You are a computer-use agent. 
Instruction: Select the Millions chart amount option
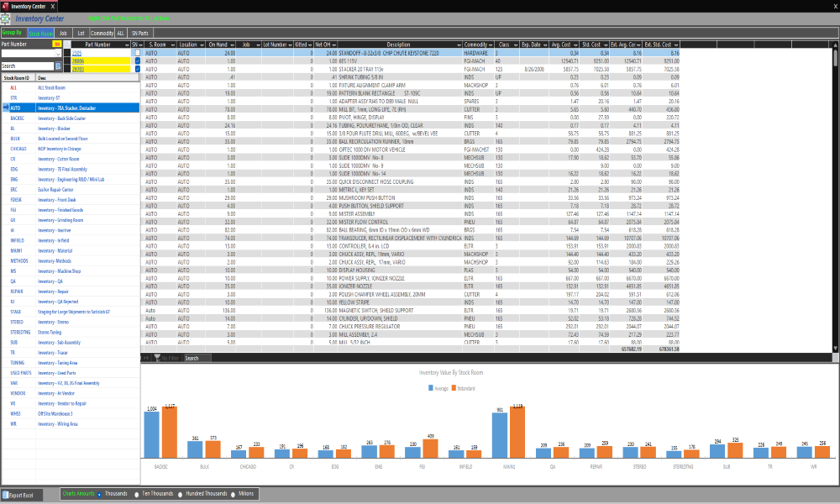click(x=232, y=494)
